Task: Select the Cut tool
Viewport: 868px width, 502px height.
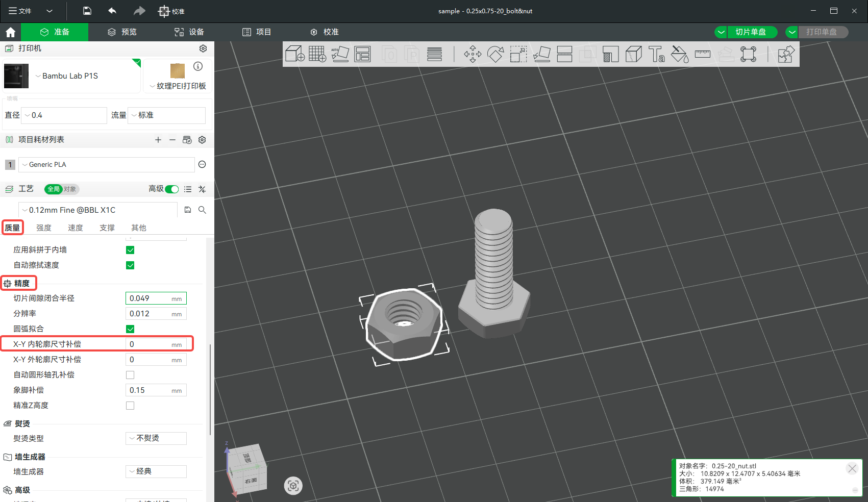Action: [x=564, y=54]
